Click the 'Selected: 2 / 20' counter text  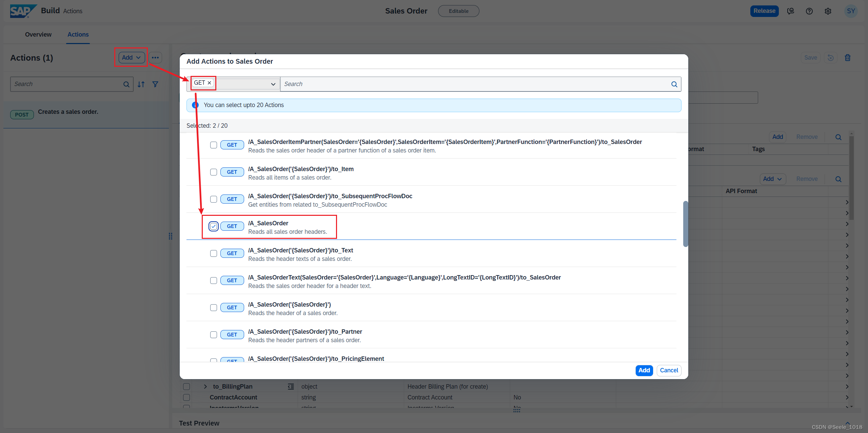pos(207,126)
